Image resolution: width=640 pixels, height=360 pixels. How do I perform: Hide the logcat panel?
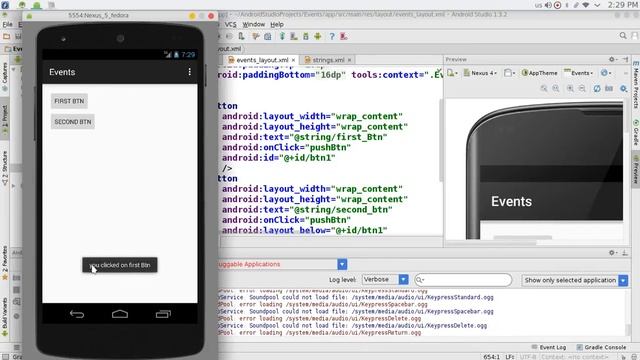[x=625, y=253]
